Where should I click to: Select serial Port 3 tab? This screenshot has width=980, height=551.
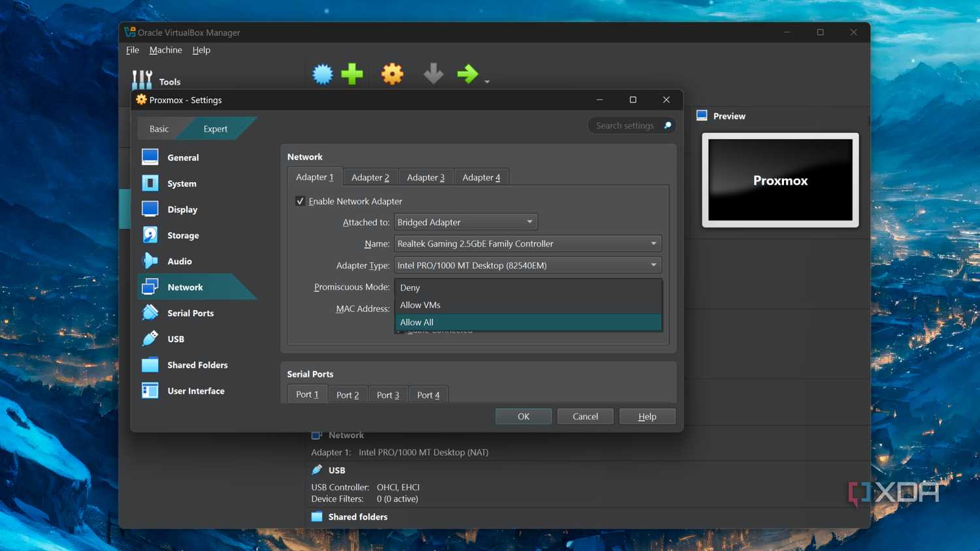click(388, 395)
